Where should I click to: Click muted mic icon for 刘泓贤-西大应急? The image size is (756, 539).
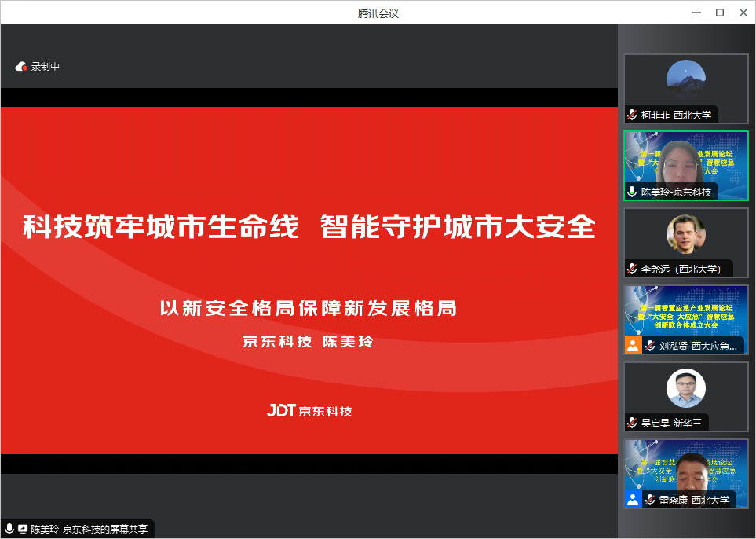pos(650,346)
